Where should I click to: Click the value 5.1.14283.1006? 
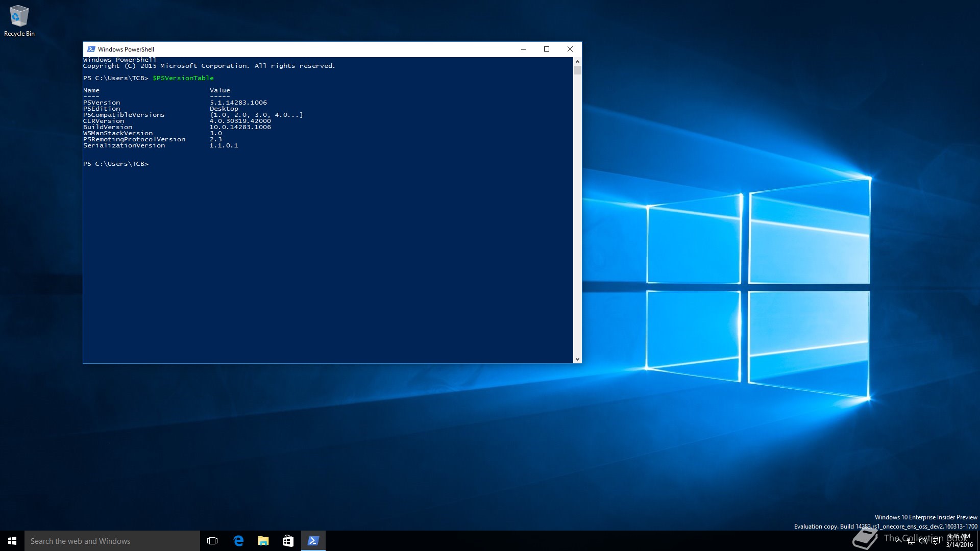[x=238, y=103]
